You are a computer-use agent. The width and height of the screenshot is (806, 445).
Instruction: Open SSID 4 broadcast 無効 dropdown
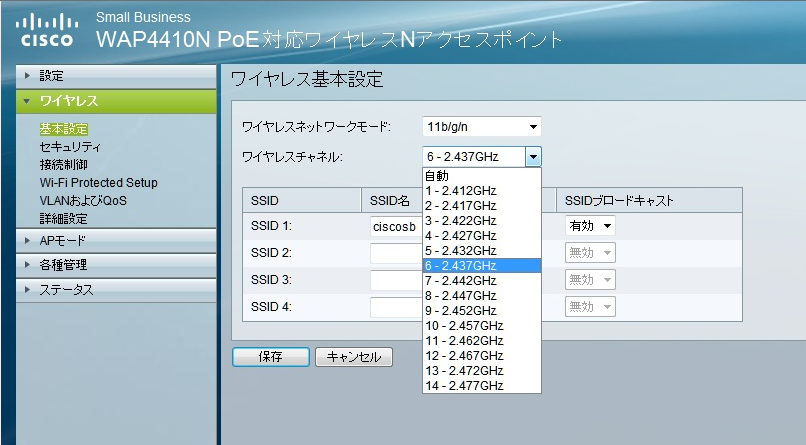click(590, 307)
